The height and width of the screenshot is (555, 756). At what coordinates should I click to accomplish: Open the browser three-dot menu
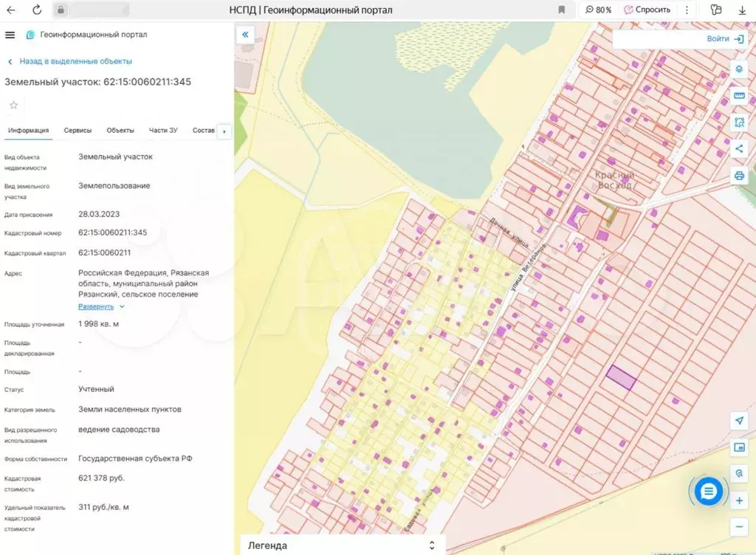coord(687,10)
